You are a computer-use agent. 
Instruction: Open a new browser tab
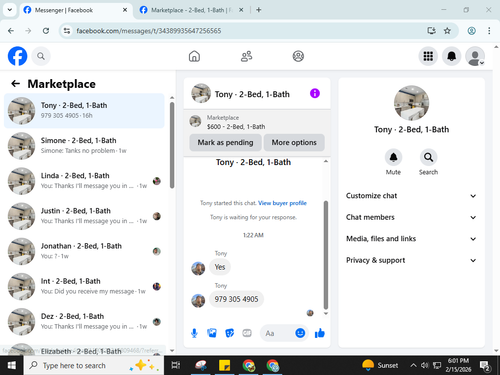pyautogui.click(x=259, y=10)
